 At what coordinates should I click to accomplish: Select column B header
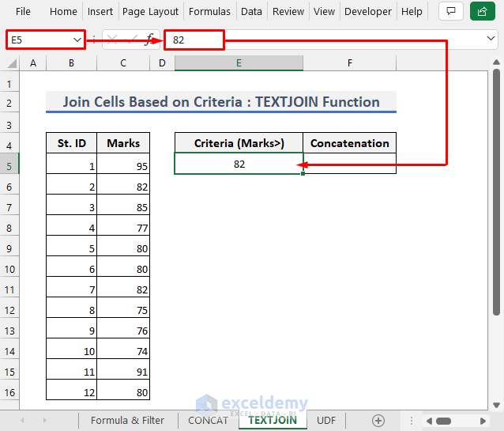(x=71, y=63)
